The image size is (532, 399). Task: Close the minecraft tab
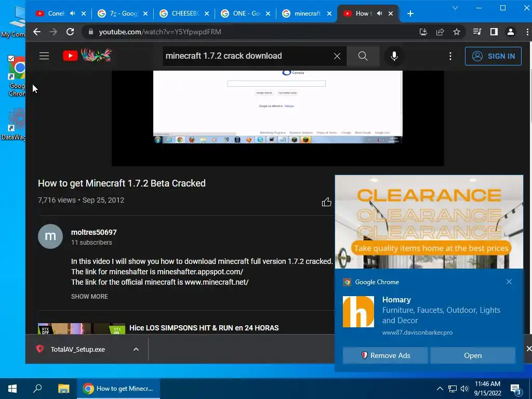(329, 14)
